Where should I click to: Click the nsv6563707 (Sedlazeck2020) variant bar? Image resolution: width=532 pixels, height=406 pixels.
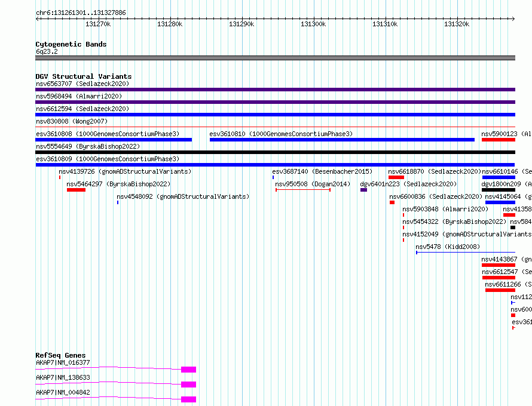click(275, 90)
